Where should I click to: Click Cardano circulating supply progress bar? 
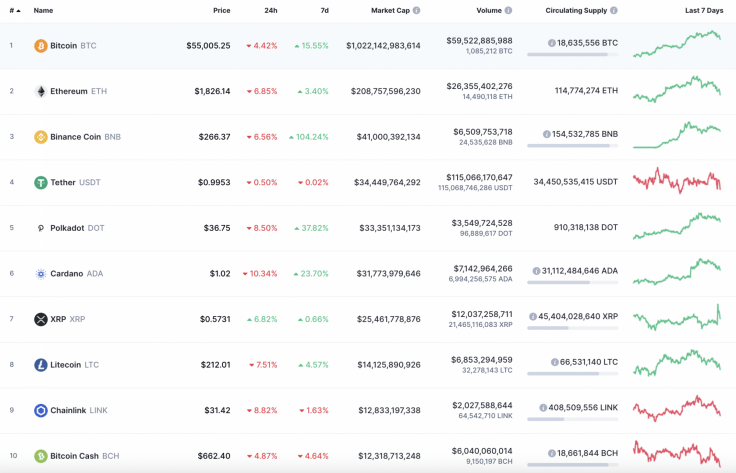pyautogui.click(x=572, y=282)
